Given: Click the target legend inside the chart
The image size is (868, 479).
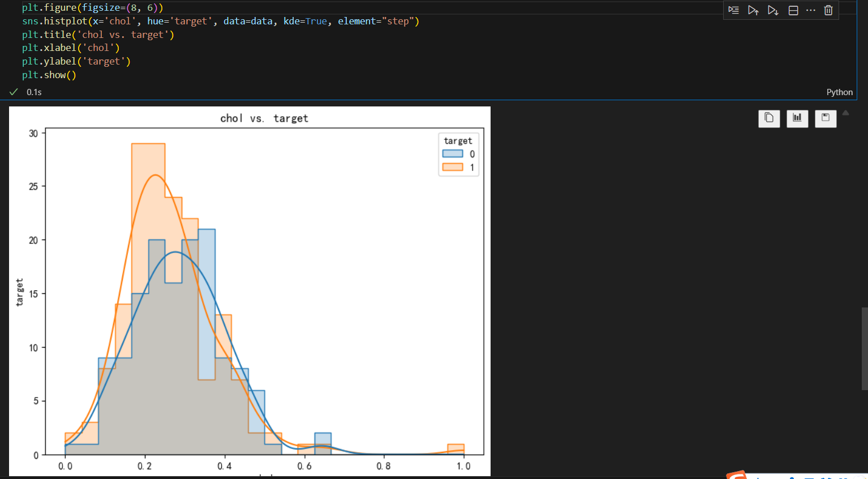Looking at the screenshot, I should (458, 153).
